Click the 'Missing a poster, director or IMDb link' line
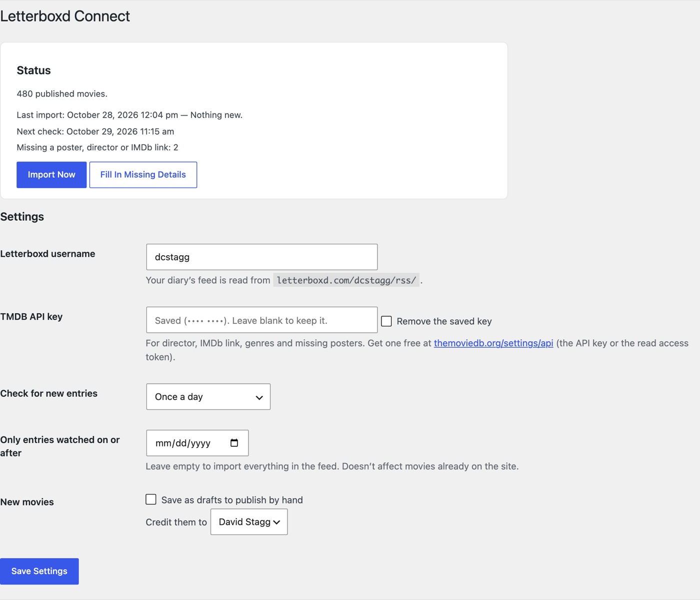Image resolution: width=700 pixels, height=600 pixels. click(97, 148)
